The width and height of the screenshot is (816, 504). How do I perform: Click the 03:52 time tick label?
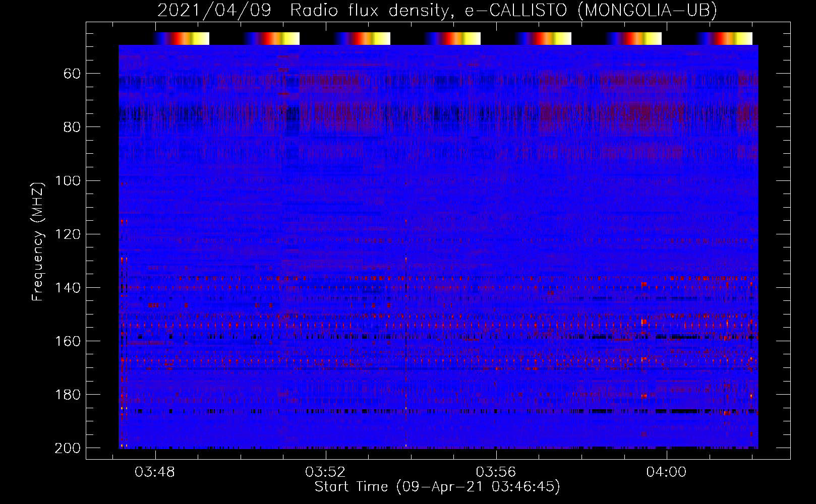(x=325, y=472)
